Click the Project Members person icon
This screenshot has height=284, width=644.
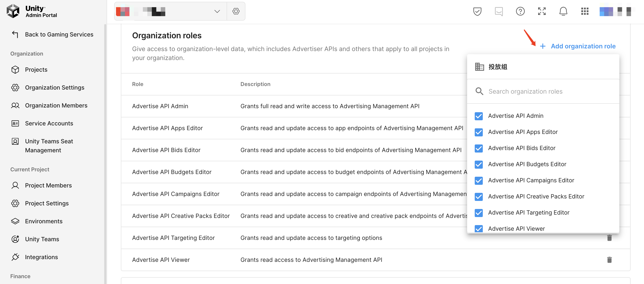(15, 185)
